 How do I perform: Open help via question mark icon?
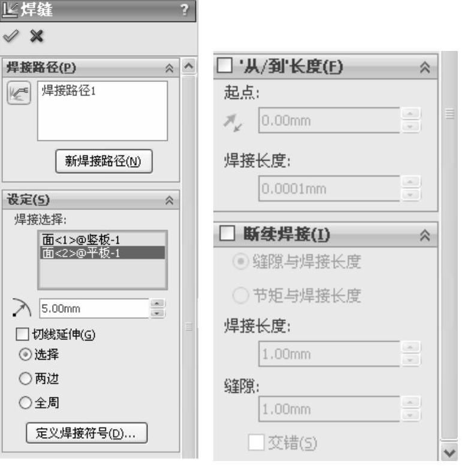tap(184, 10)
